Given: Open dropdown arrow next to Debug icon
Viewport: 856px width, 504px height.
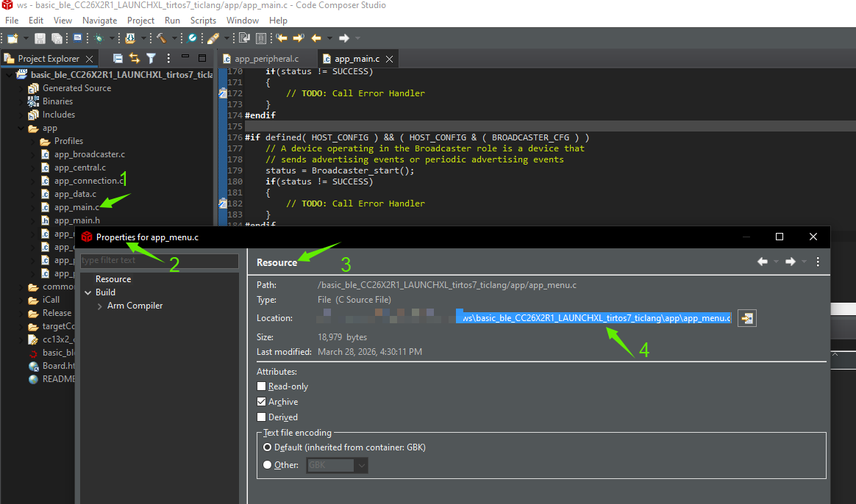Looking at the screenshot, I should tap(112, 38).
